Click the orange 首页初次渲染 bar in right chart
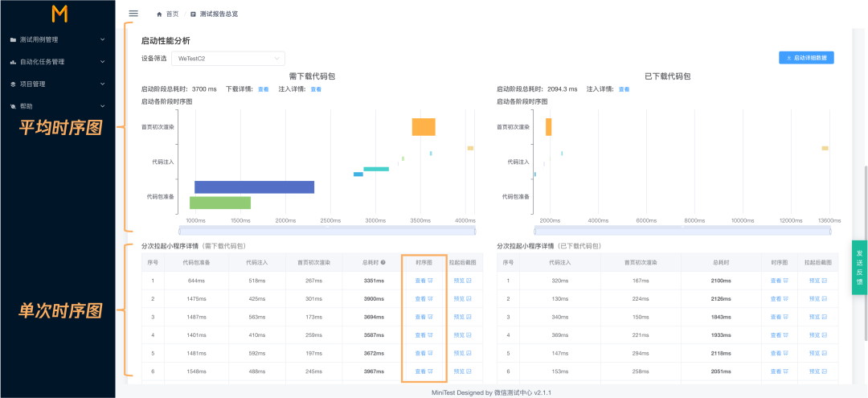 [549, 127]
